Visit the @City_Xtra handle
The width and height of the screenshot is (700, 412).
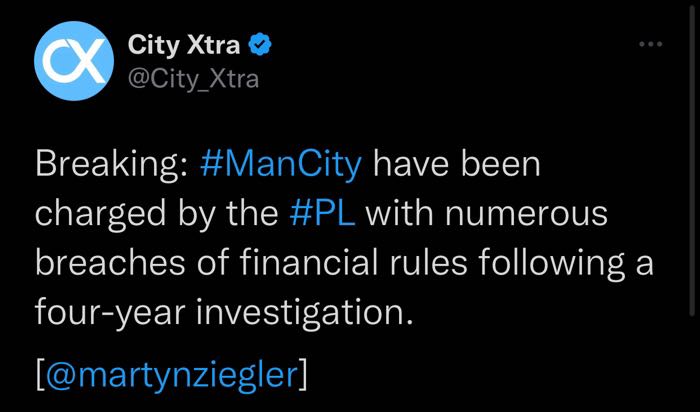pos(193,79)
